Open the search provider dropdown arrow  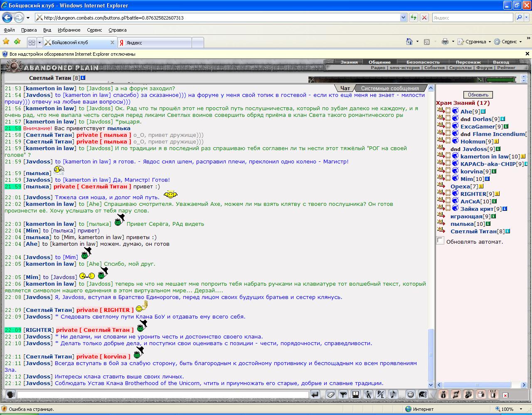click(x=527, y=17)
